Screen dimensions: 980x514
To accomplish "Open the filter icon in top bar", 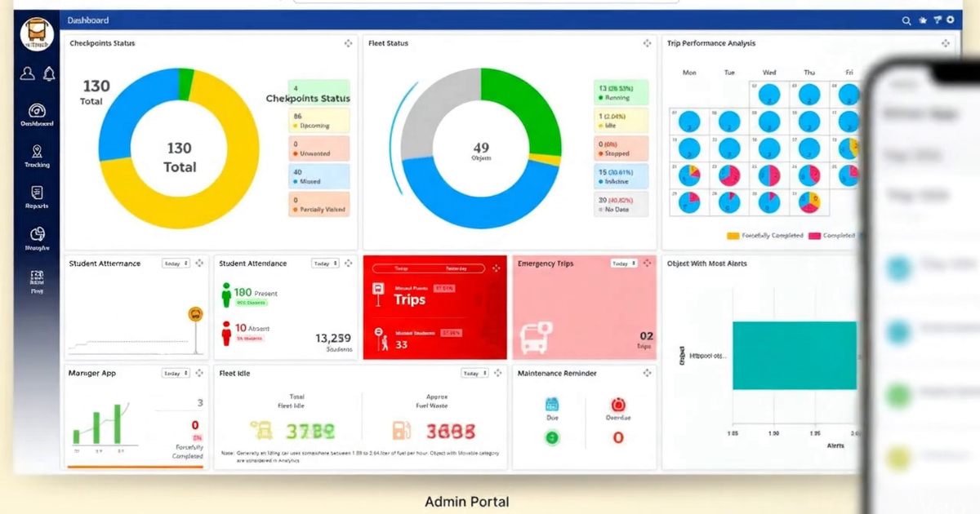I will 937,20.
